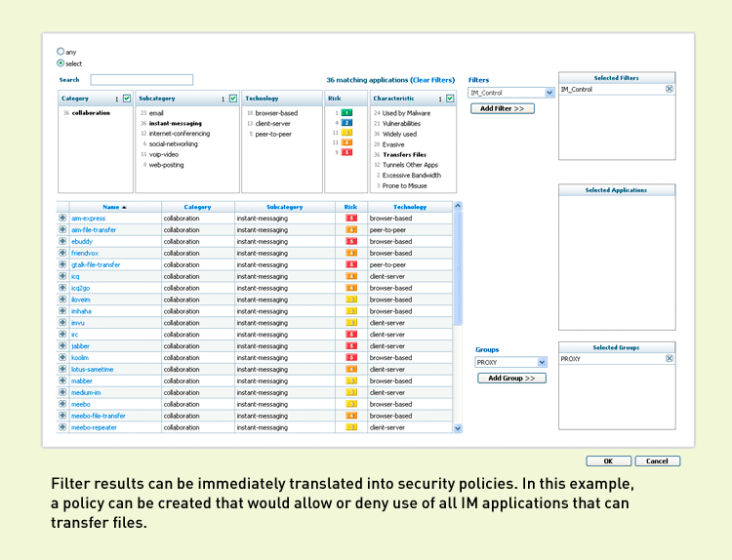The image size is (732, 560).
Task: Add medium-im using its plus icon
Action: pyautogui.click(x=62, y=392)
